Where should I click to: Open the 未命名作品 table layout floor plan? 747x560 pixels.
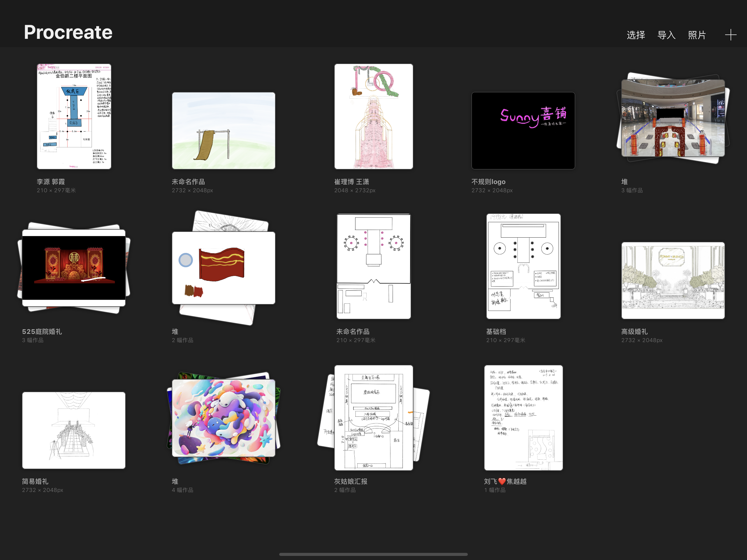[x=373, y=266]
